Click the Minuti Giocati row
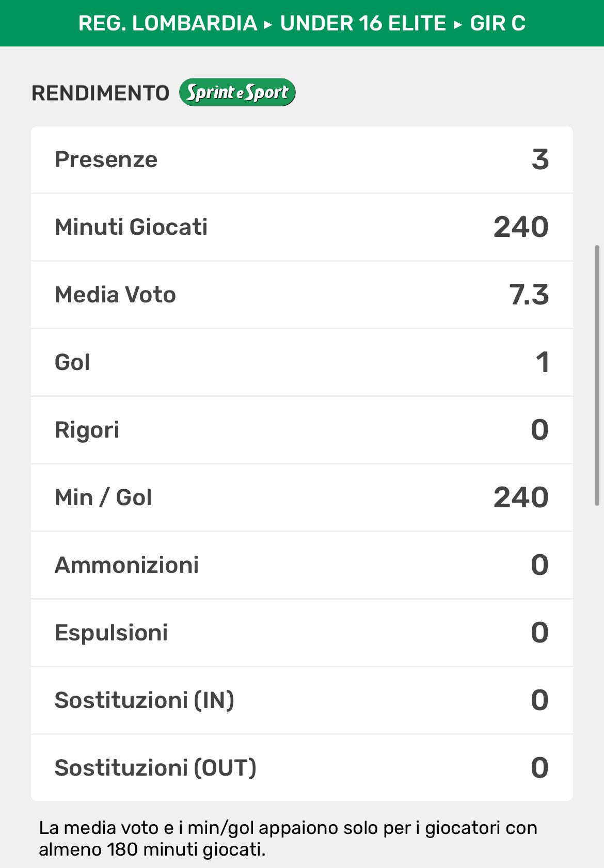Screen dimensions: 604x868 pyautogui.click(x=301, y=227)
